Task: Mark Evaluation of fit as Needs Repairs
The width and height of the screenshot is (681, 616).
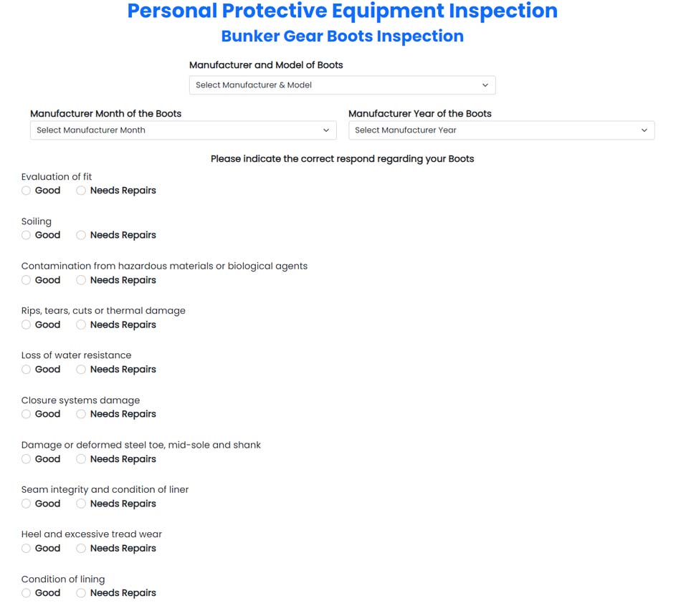Action: [x=81, y=190]
